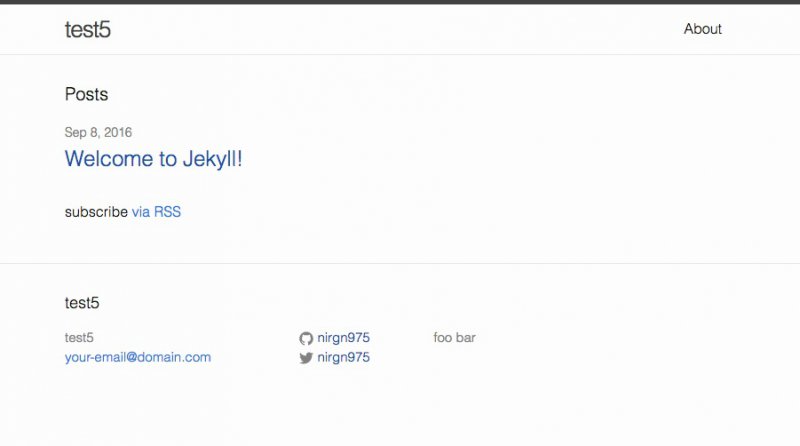The width and height of the screenshot is (800, 446).
Task: Click the exclamation mark in post title
Action: point(239,159)
